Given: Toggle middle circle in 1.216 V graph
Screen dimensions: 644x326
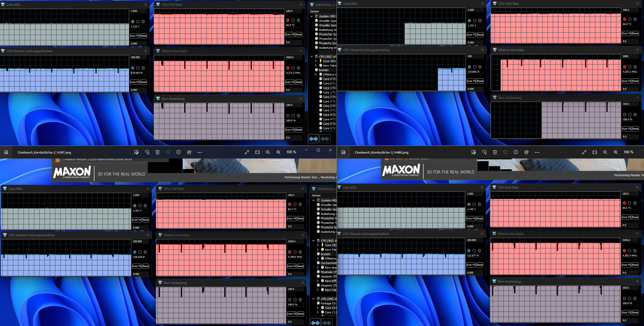Looking at the screenshot, I should (138, 22).
